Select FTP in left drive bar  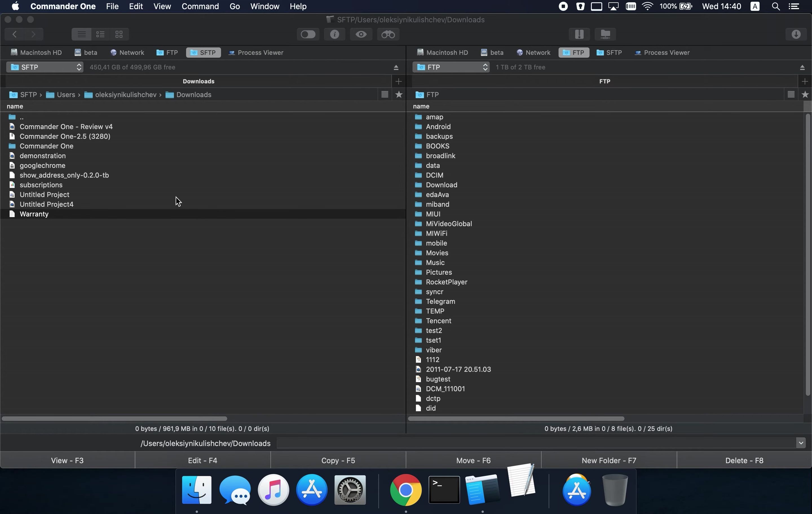[x=167, y=53]
